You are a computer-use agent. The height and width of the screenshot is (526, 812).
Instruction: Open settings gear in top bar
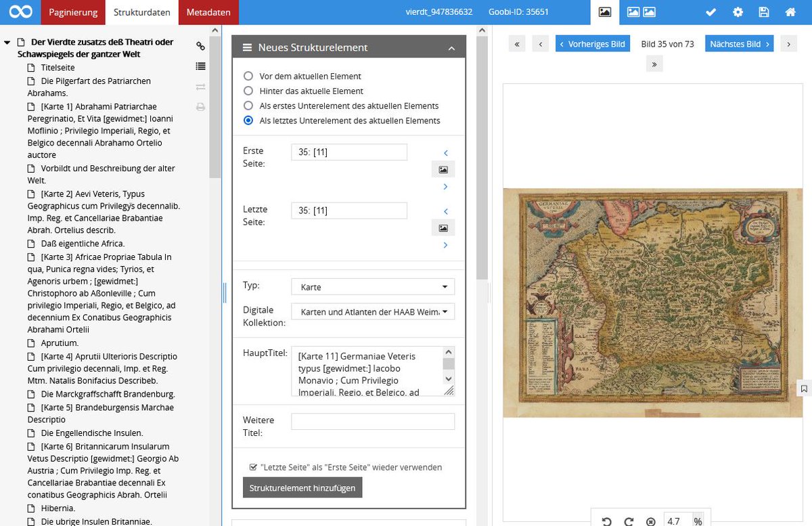(x=738, y=12)
